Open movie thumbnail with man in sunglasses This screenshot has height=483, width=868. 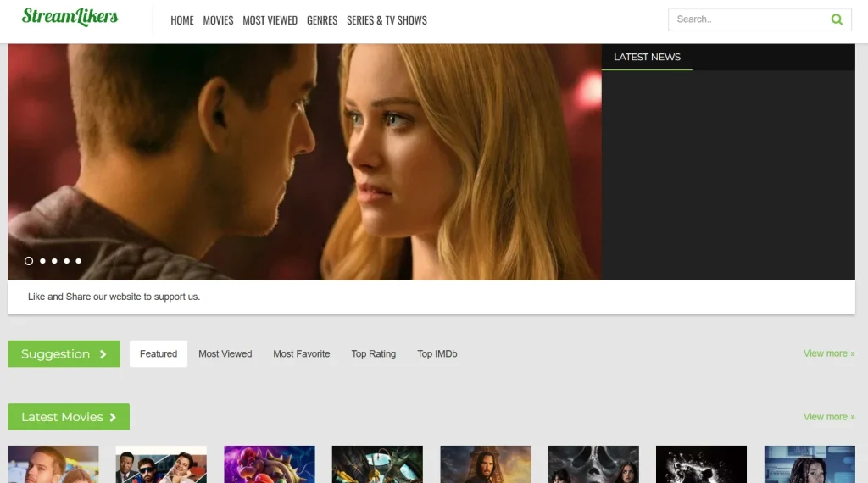(x=161, y=464)
